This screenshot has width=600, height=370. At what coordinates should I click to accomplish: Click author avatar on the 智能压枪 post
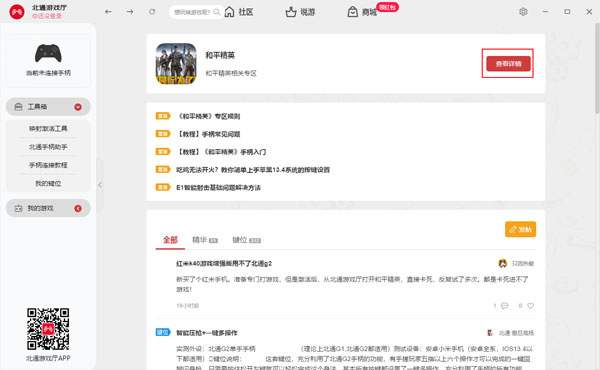[489, 333]
